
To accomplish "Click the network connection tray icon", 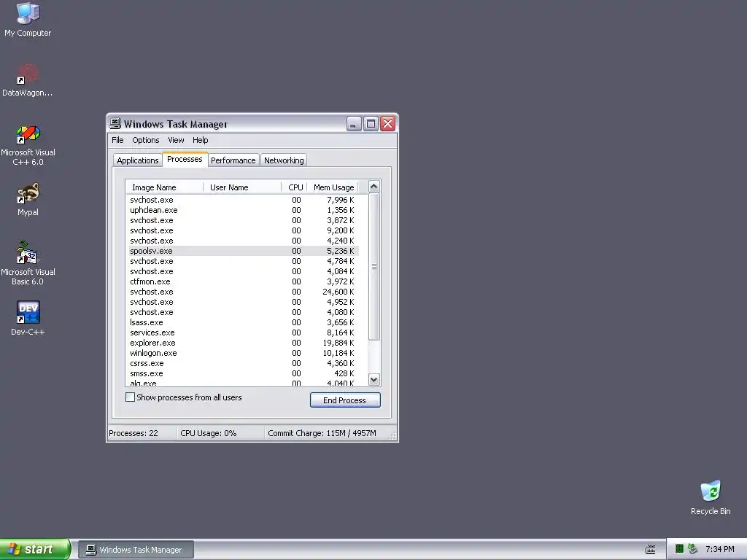I will [x=693, y=549].
